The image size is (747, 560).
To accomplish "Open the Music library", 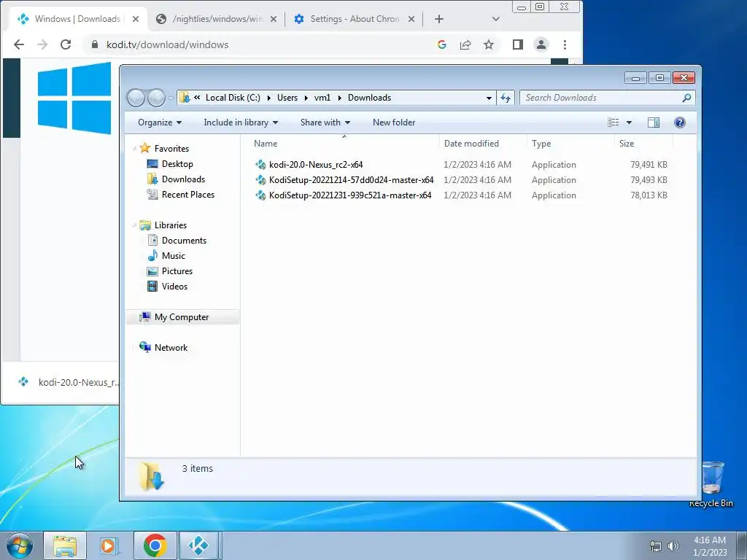I will point(174,256).
